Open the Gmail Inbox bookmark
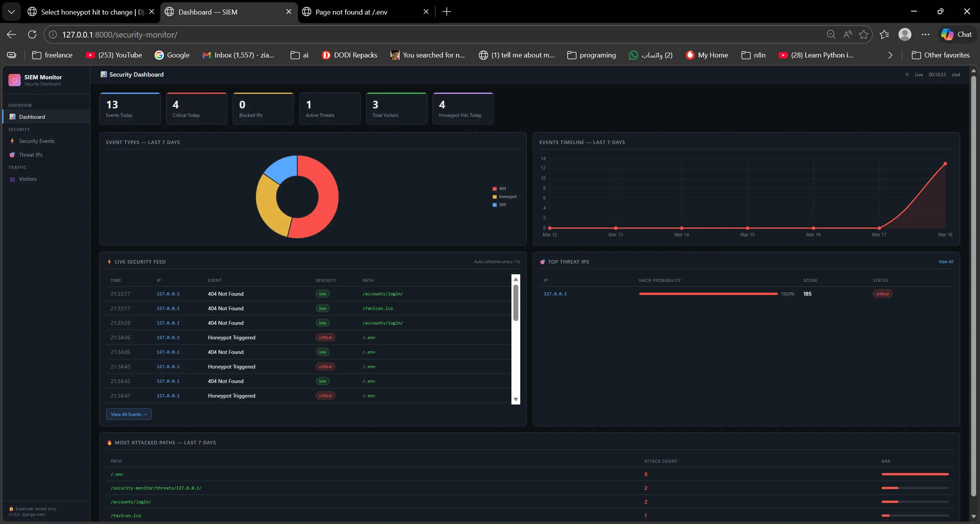The image size is (980, 524). pos(238,55)
